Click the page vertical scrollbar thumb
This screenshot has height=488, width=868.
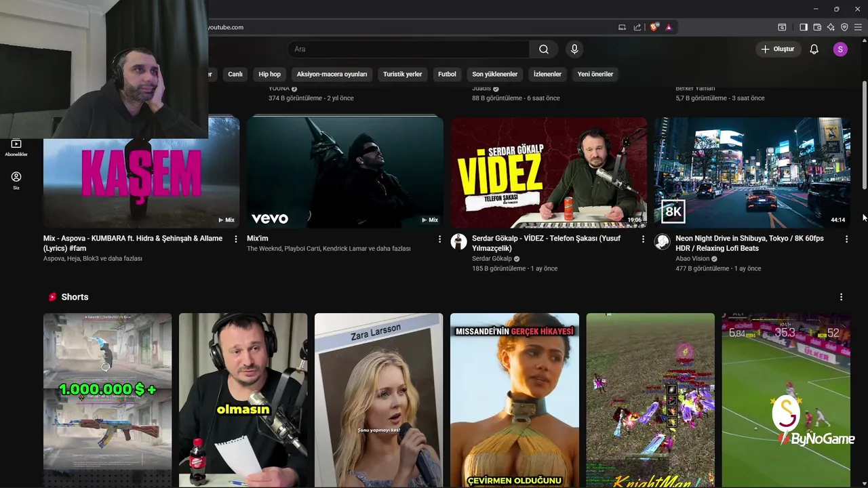click(x=864, y=134)
